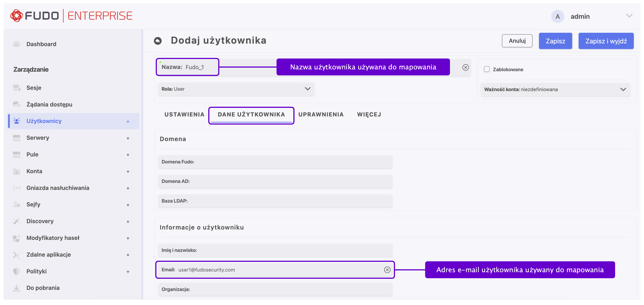Click the admin avatar circle icon
The image size is (644, 305).
click(x=557, y=17)
